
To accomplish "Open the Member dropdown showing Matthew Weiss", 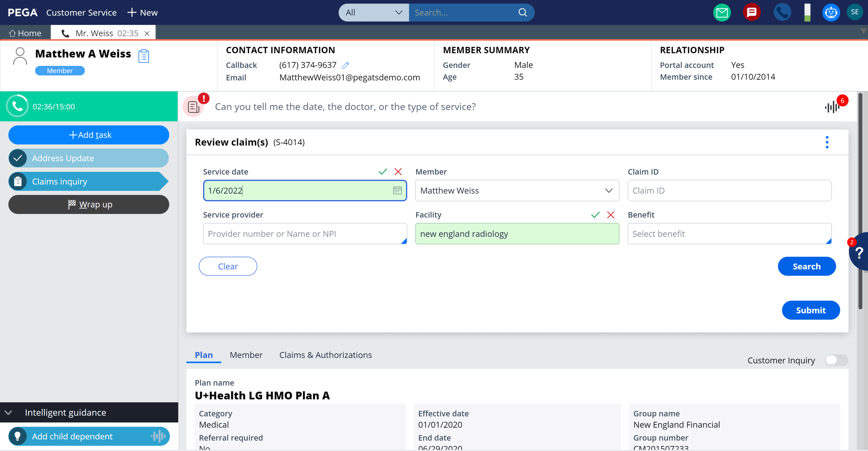I will [517, 191].
